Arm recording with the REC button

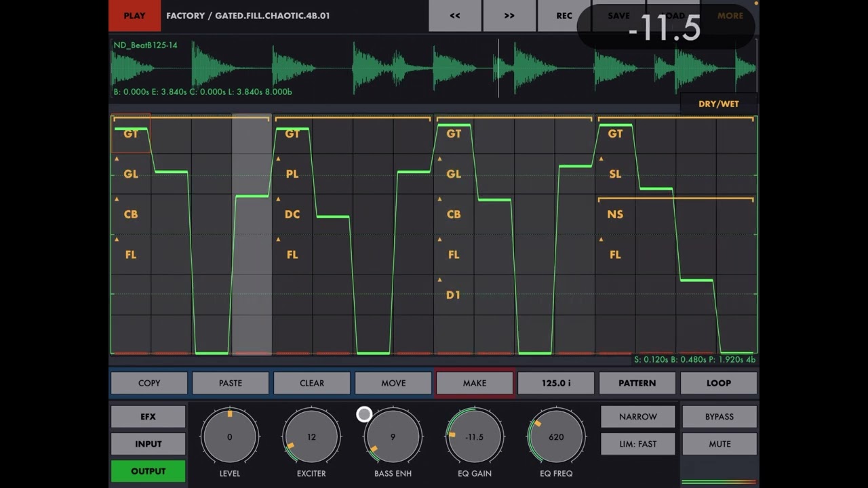pyautogui.click(x=564, y=16)
